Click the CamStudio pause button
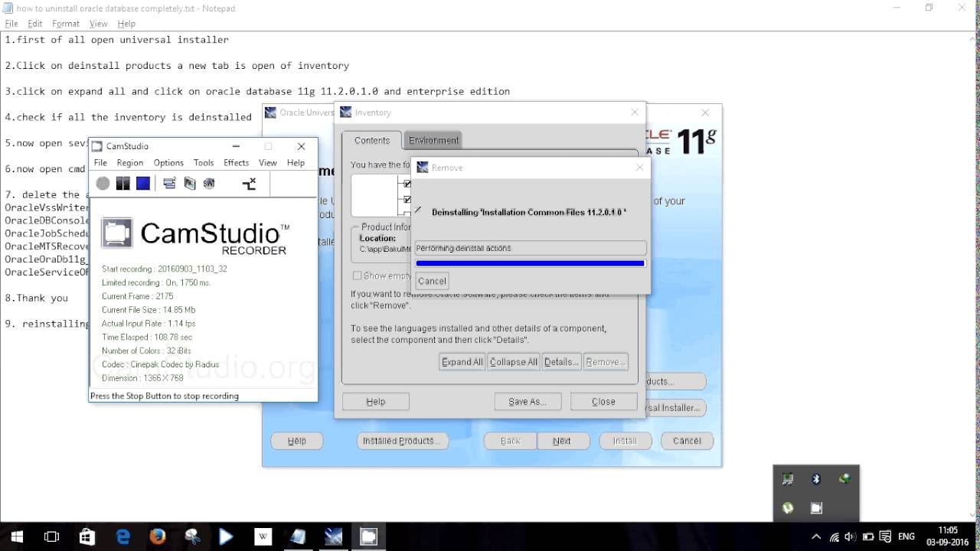Viewport: 980px width, 551px height. pyautogui.click(x=122, y=184)
